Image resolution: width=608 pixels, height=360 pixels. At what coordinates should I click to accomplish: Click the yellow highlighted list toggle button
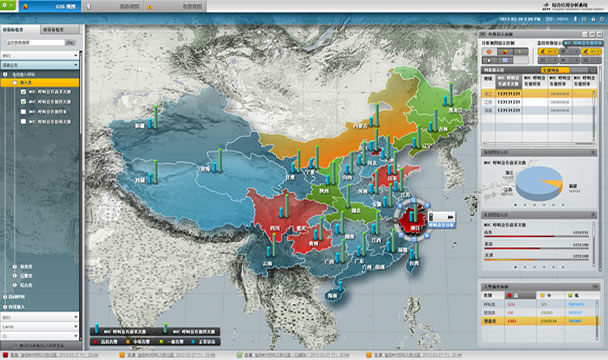click(555, 70)
